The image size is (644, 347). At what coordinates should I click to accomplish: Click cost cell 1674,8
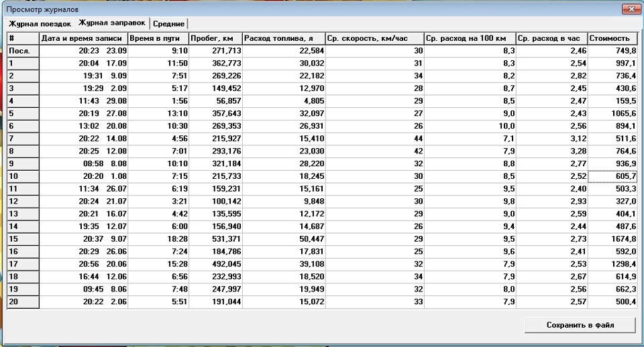612,238
